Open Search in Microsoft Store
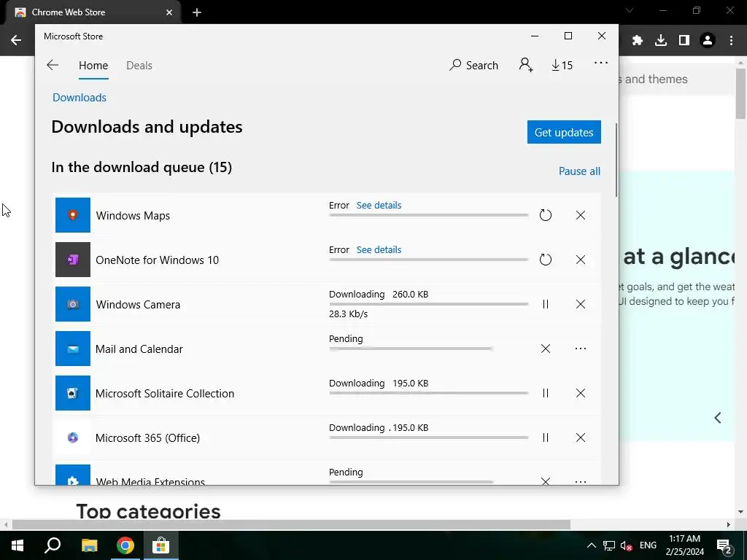Image resolution: width=747 pixels, height=560 pixels. coord(473,65)
